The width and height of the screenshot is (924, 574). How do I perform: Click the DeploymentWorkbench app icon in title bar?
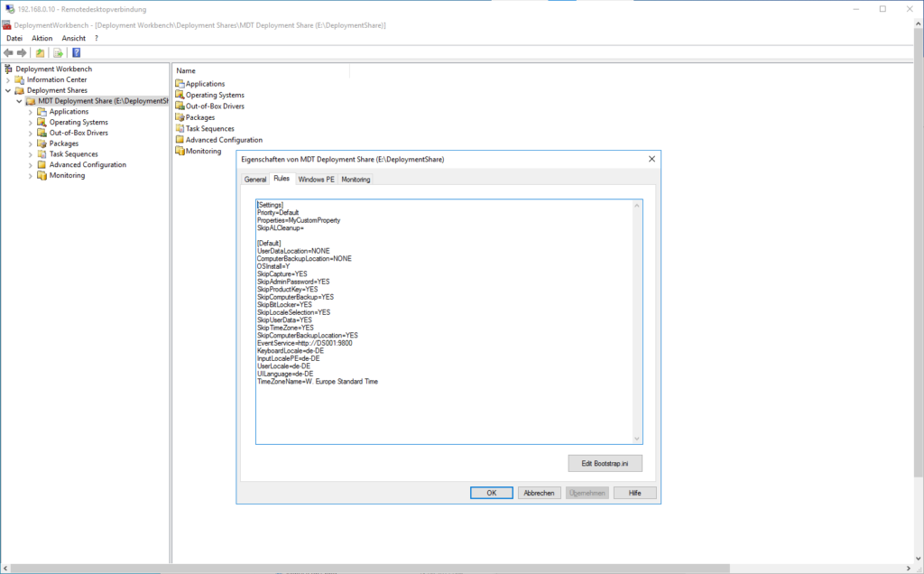click(6, 25)
